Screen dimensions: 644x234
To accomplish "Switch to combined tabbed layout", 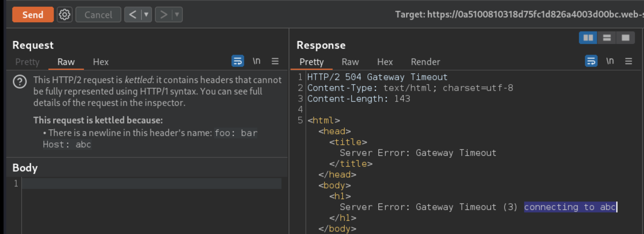I will tap(626, 38).
